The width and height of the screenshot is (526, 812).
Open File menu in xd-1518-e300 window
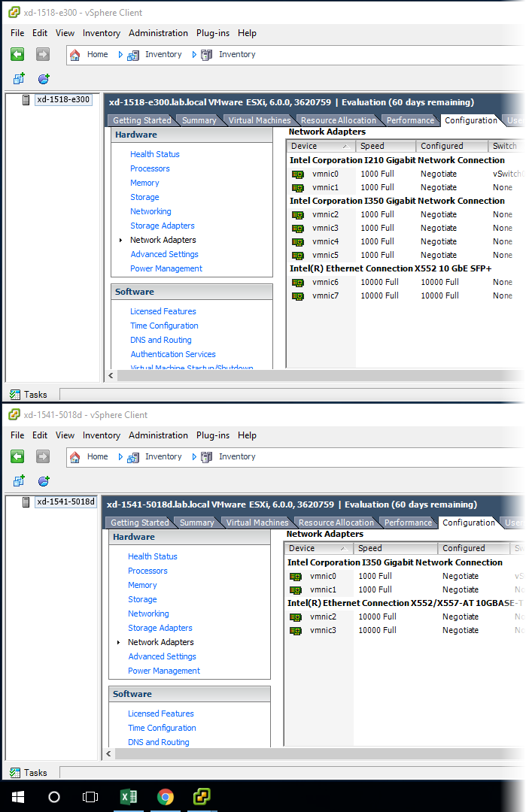17,33
